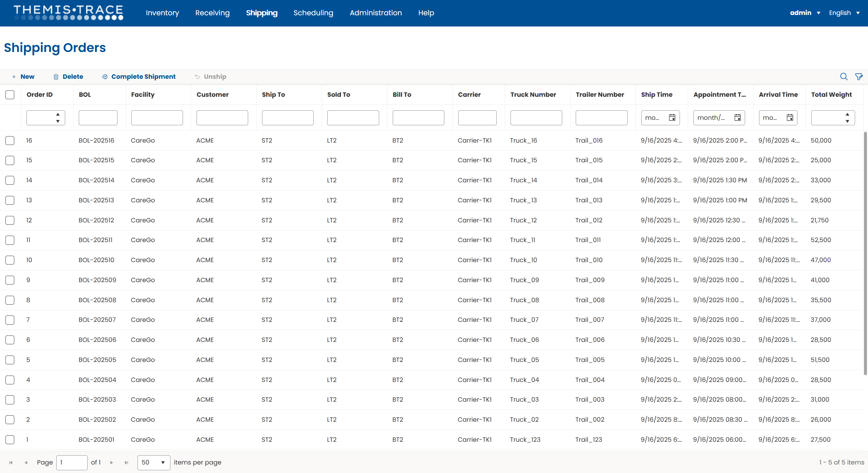Open the English language dropdown

pyautogui.click(x=844, y=13)
